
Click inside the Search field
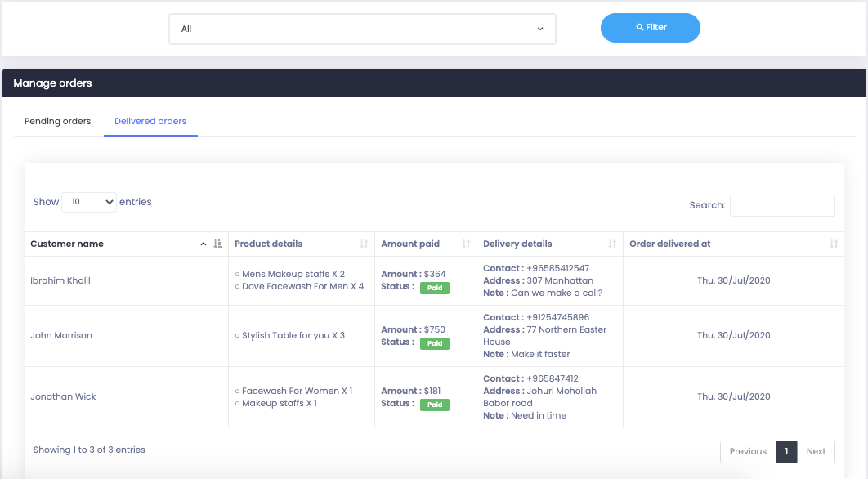(x=781, y=205)
